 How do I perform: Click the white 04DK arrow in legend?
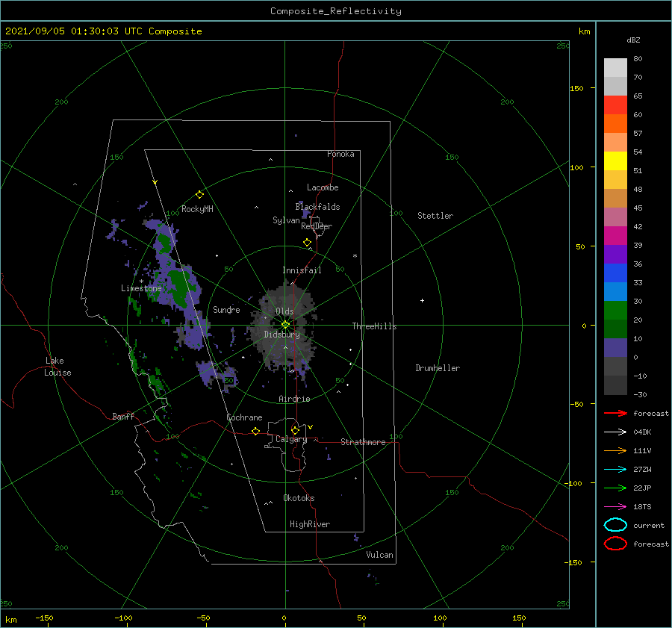pos(615,432)
